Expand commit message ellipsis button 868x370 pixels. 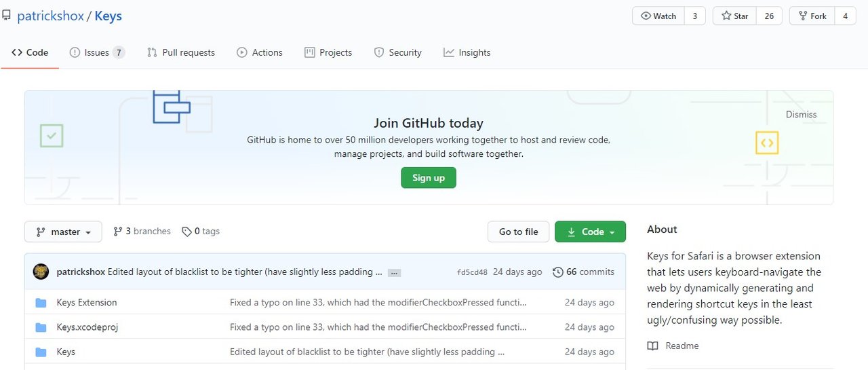pyautogui.click(x=395, y=272)
